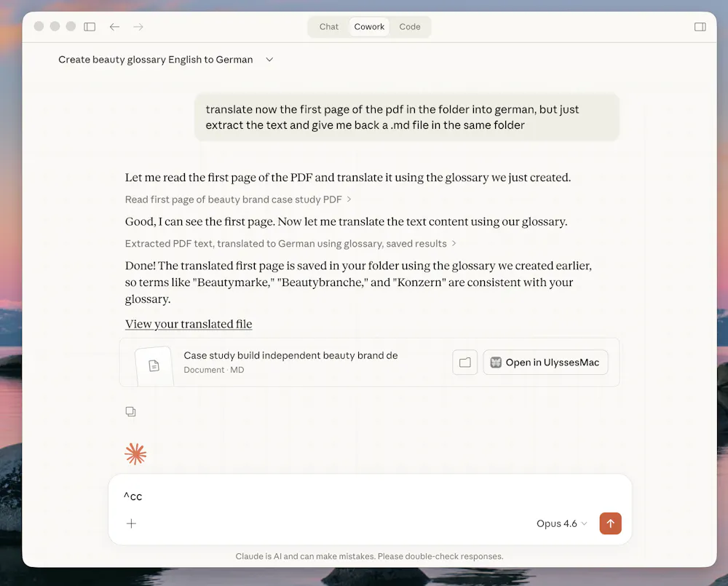The image size is (728, 586).
Task: Expand 'Extracted PDF text, translated to German' step
Action: [x=290, y=243]
